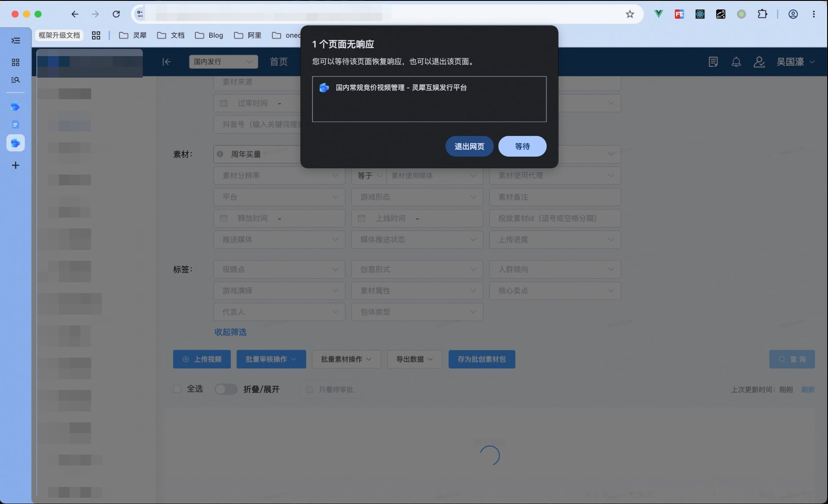The height and width of the screenshot is (504, 828).
Task: Open the React devtools extension icon
Action: [700, 14]
